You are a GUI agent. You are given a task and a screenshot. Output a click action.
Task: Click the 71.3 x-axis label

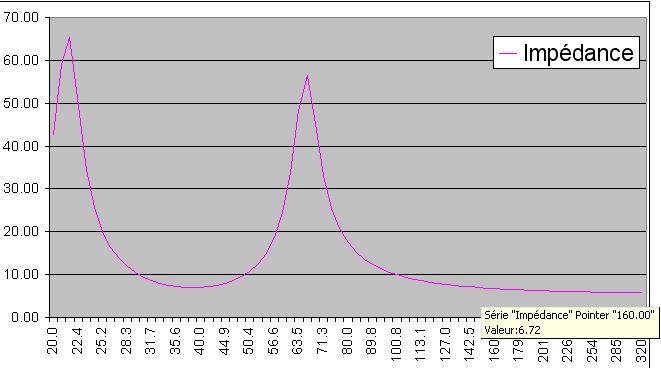pos(322,341)
